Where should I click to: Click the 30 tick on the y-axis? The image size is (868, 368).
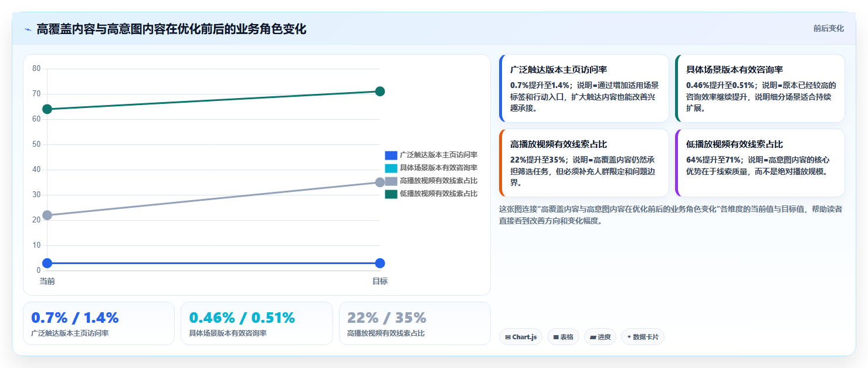(x=36, y=195)
